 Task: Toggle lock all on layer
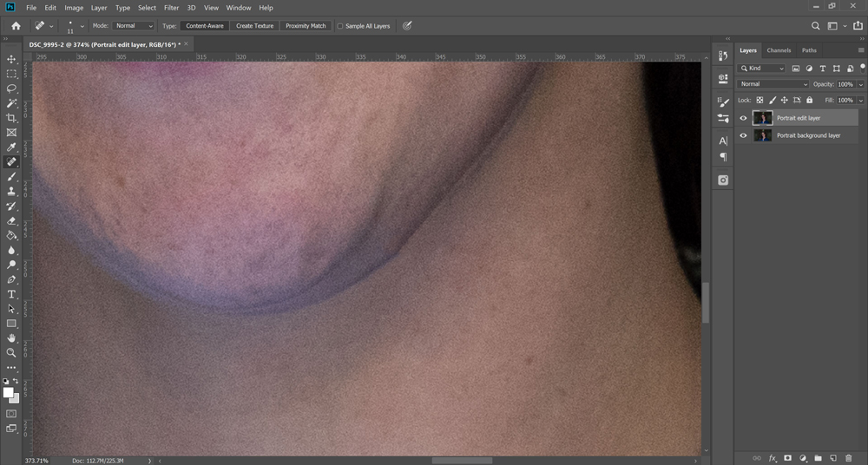(809, 100)
